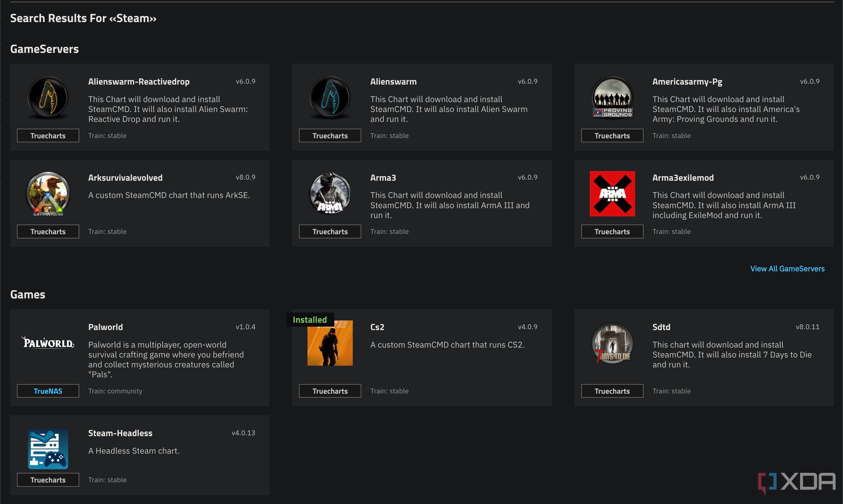
Task: Click 'A custom SteamCMD chart that runs CS2.'
Action: point(447,345)
